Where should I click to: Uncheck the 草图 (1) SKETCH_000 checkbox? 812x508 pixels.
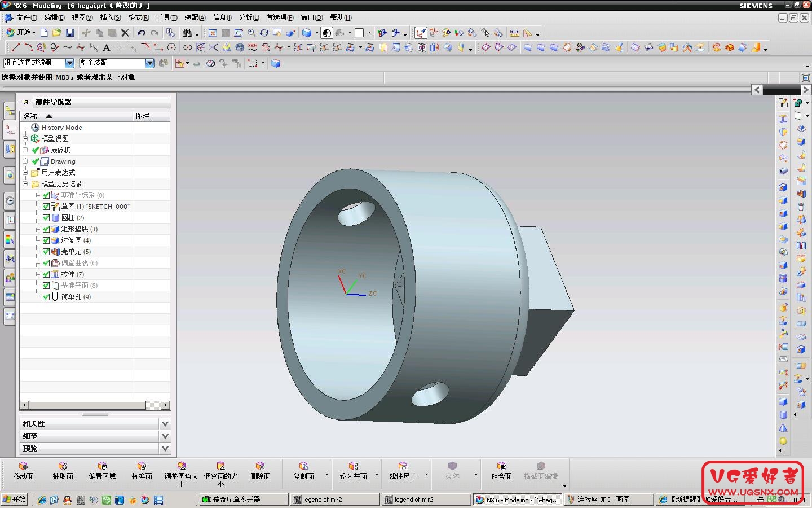[x=46, y=207]
